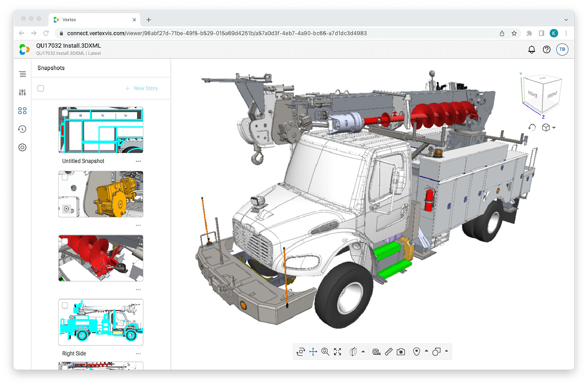The width and height of the screenshot is (588, 386).
Task: Open the Scene tree sidebar icon
Action: pos(22,74)
